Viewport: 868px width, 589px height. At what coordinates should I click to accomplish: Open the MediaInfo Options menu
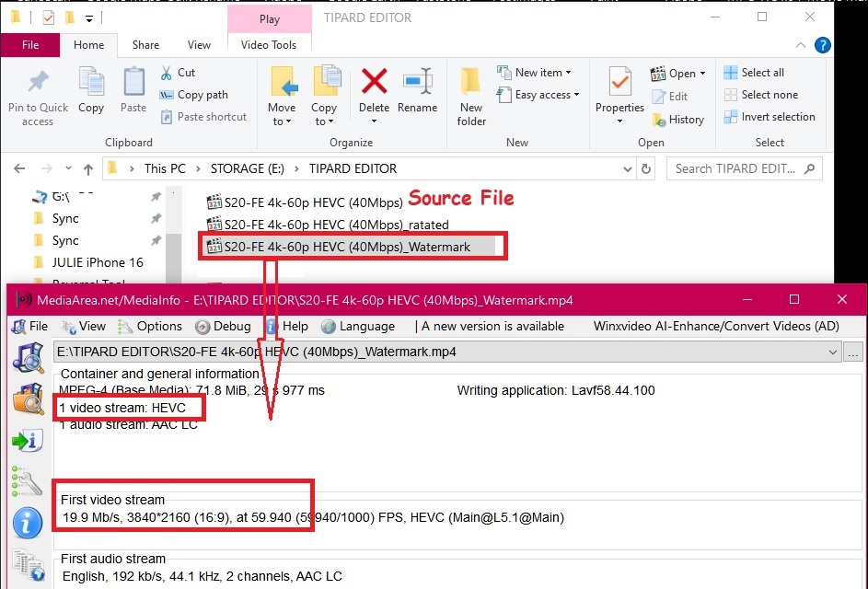coord(150,326)
